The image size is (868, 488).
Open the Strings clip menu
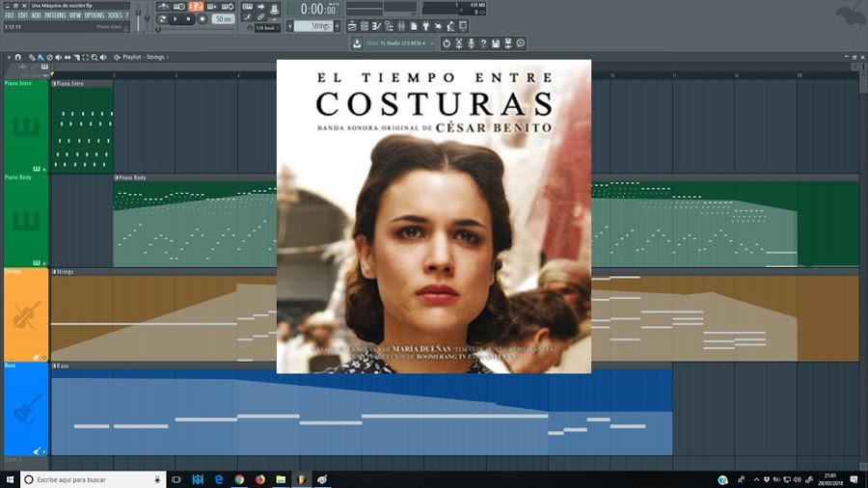coord(54,272)
